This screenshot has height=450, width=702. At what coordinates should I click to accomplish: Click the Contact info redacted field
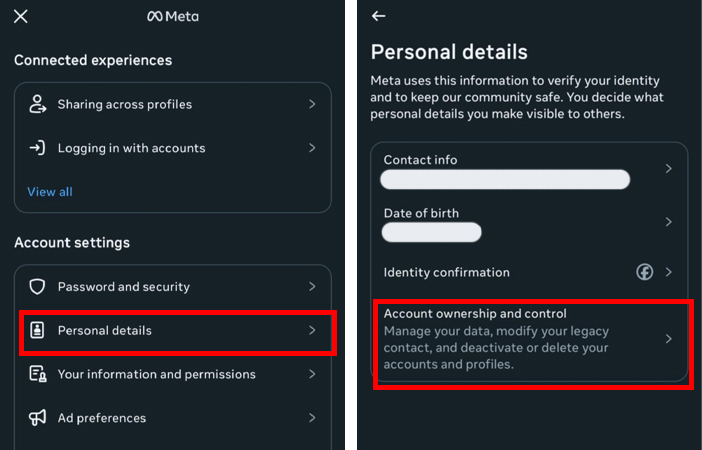pyautogui.click(x=505, y=180)
